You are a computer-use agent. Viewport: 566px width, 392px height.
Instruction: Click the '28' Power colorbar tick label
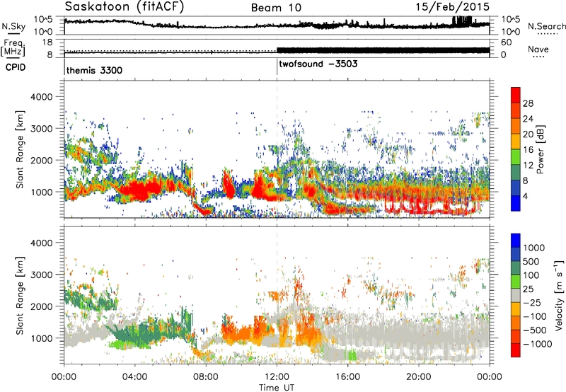(528, 103)
